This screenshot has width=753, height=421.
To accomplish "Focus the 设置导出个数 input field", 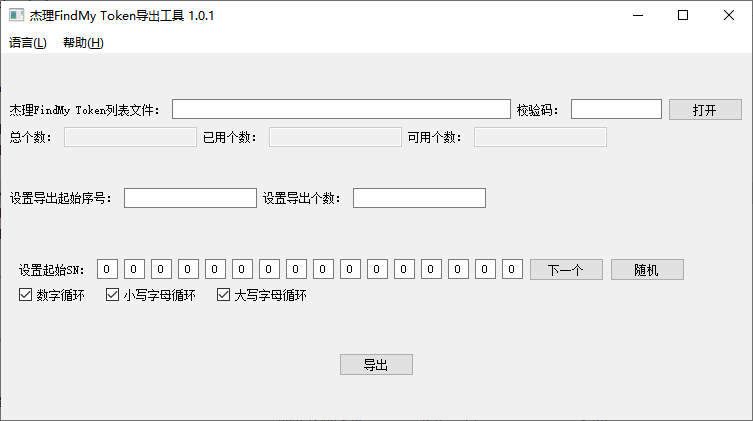I will 419,198.
